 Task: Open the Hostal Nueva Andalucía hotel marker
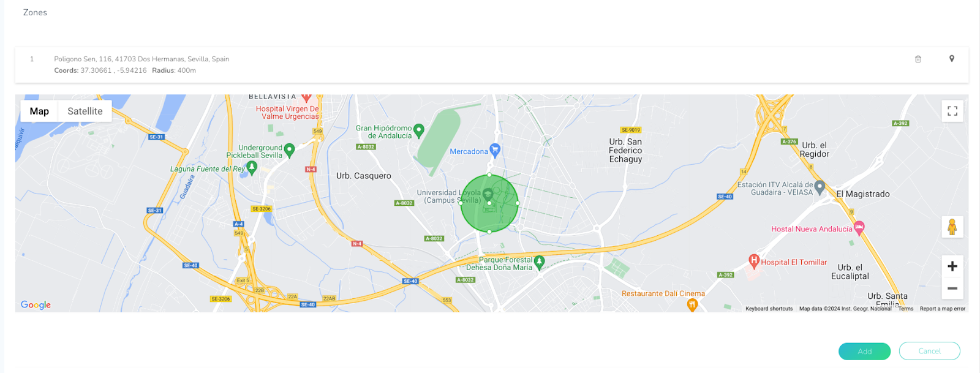click(x=859, y=228)
